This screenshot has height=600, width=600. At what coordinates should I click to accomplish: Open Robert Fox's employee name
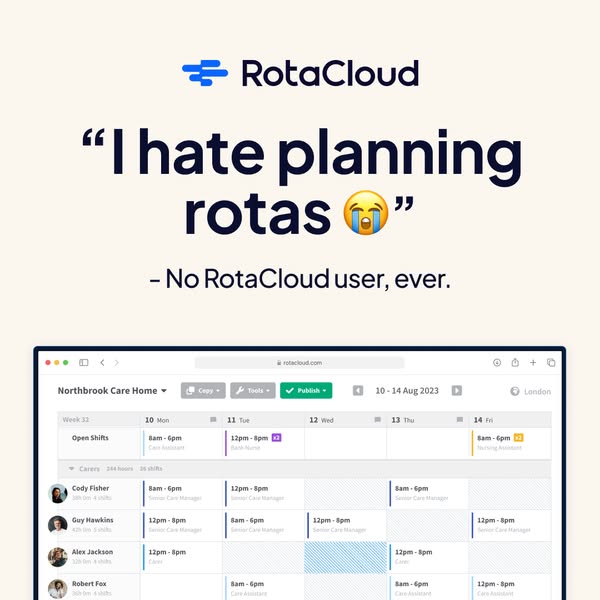click(89, 584)
